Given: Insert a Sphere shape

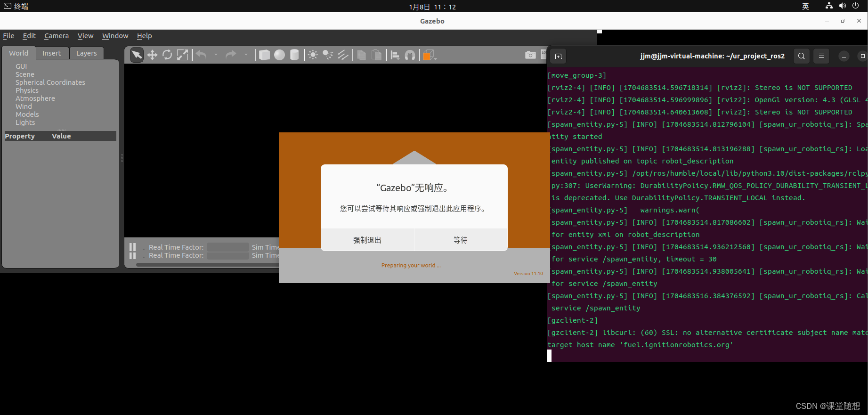Looking at the screenshot, I should (x=280, y=55).
